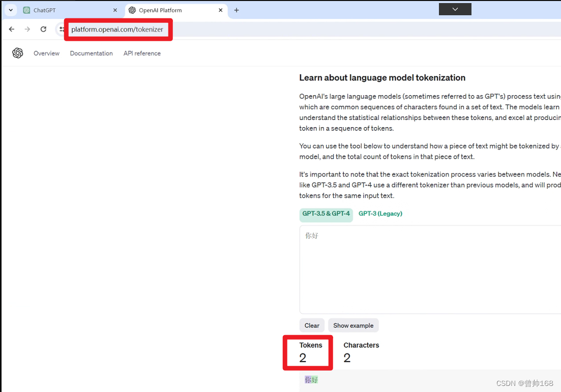Click the OpenAI Platform tab favicon
This screenshot has width=561, height=392.
(132, 10)
